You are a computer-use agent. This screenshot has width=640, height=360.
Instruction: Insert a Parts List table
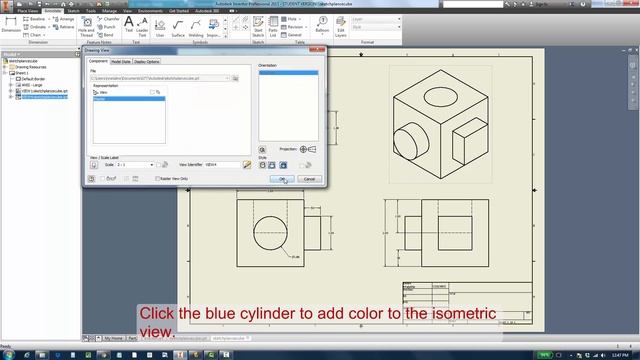273,27
